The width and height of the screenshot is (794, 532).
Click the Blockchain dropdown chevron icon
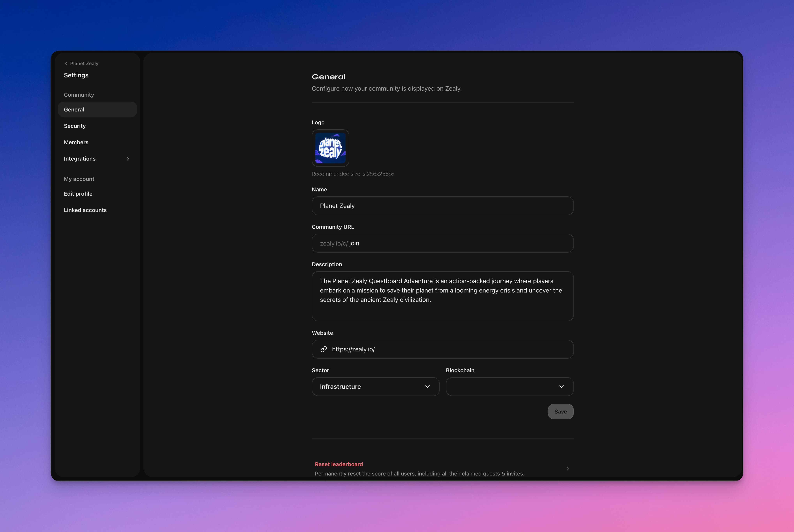(562, 387)
